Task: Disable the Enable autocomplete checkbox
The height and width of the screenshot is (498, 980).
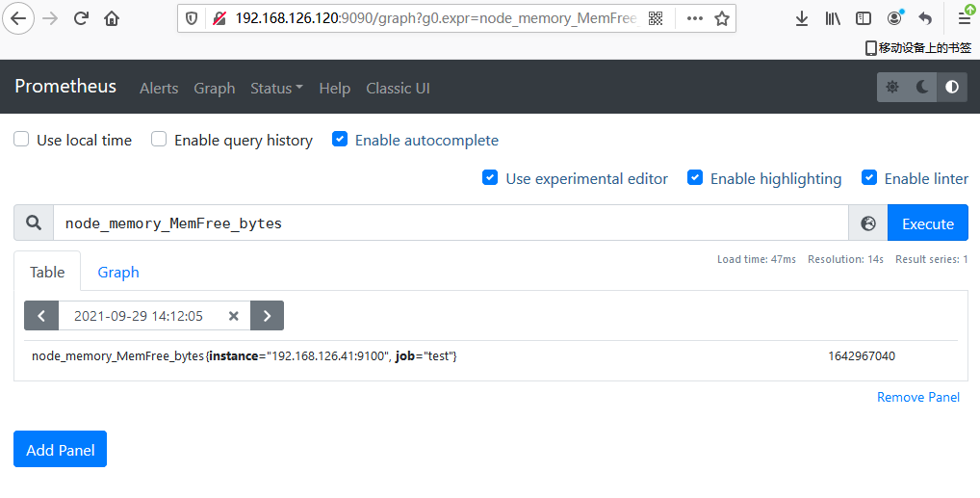Action: 340,139
